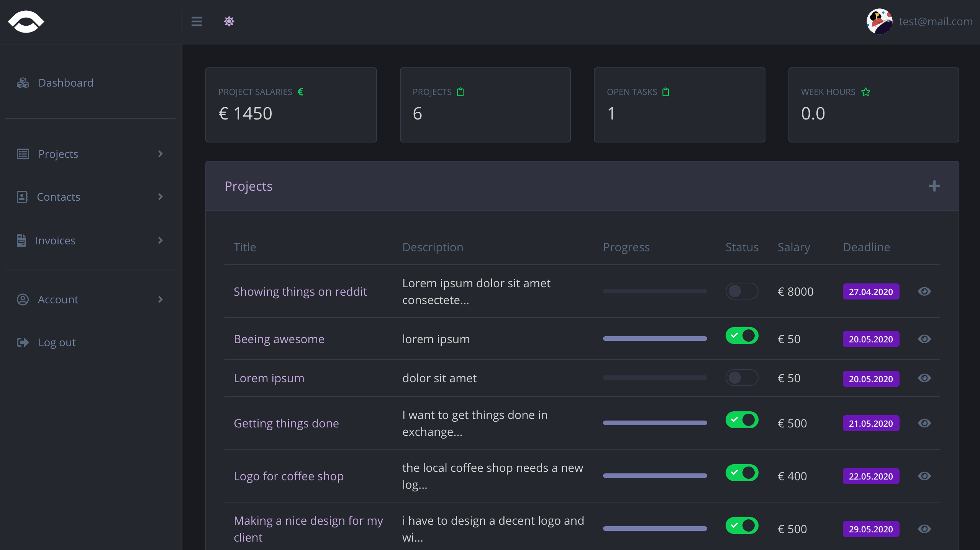The width and height of the screenshot is (980, 550).
Task: Open Invoices sidebar menu item
Action: 55,241
